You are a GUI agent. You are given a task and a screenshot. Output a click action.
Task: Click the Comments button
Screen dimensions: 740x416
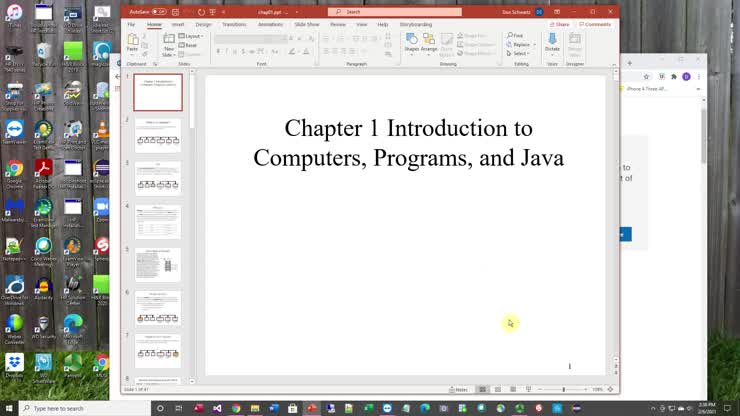click(595, 25)
